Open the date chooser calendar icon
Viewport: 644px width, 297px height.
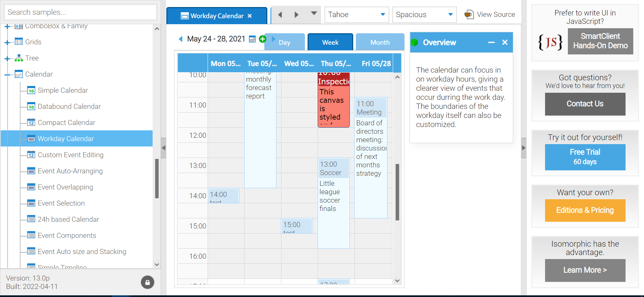click(252, 39)
